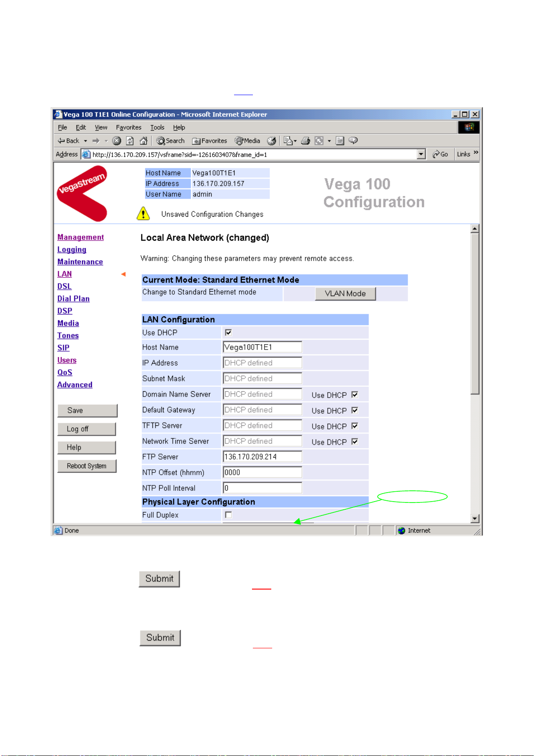This screenshot has height=756, width=534.
Task: Click the vertical scrollbar thumb
Action: (475, 314)
